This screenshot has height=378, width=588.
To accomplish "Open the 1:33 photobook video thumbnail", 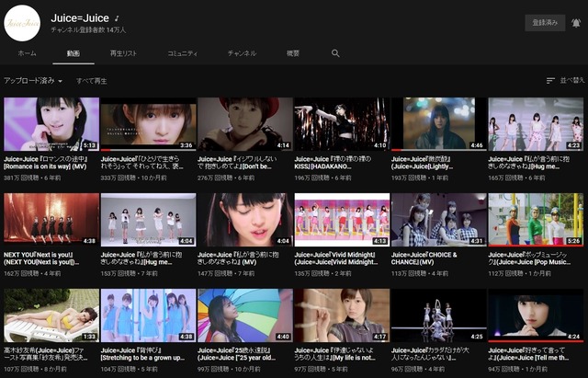I will click(x=51, y=315).
